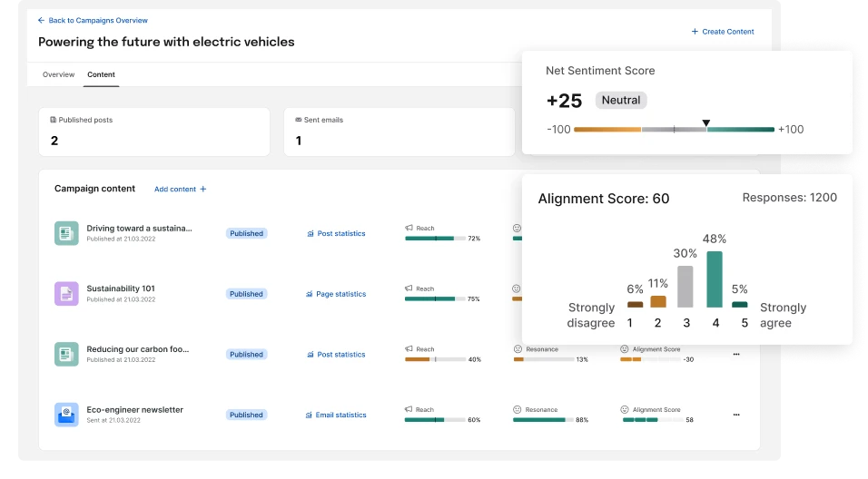Click the plus icon beside Add content

point(203,190)
